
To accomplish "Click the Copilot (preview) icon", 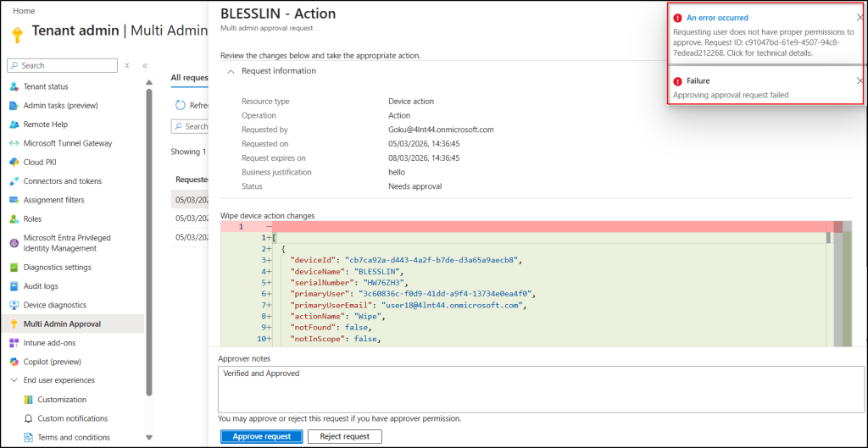I will point(14,362).
